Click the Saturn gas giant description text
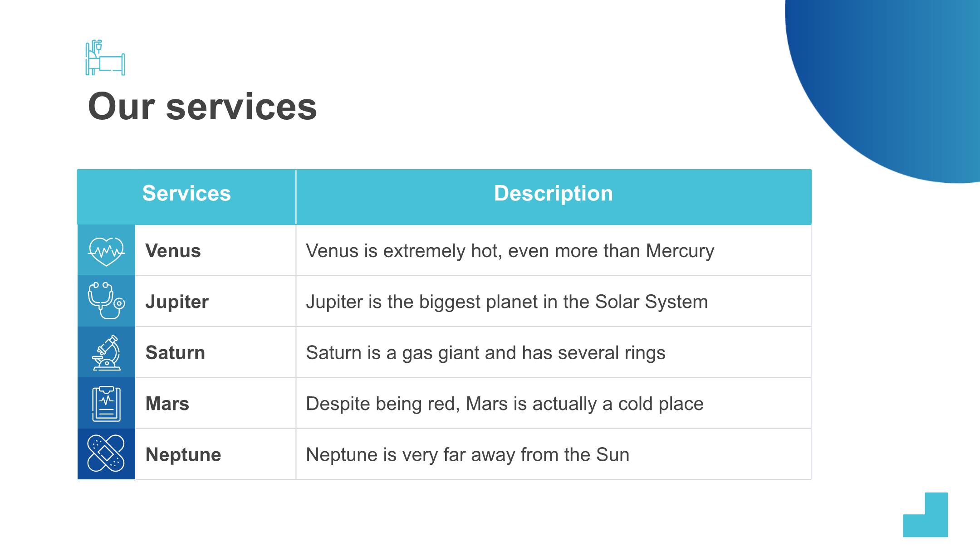This screenshot has width=980, height=551. click(x=485, y=353)
